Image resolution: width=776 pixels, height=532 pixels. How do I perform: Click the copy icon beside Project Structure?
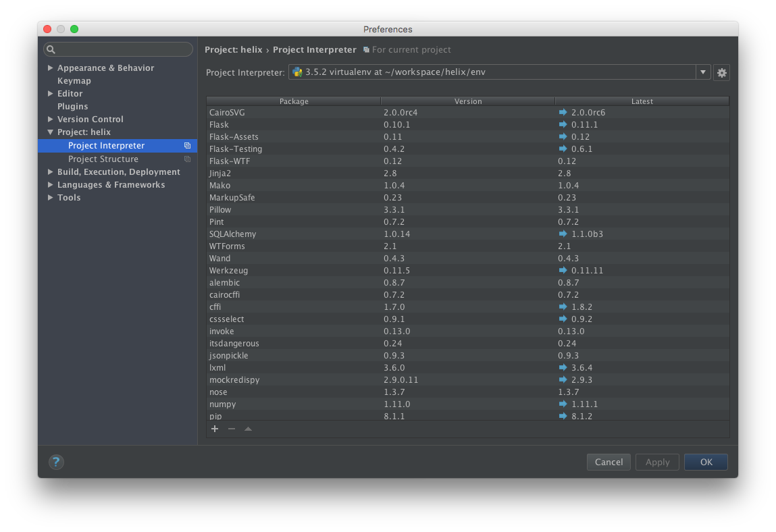click(x=187, y=159)
